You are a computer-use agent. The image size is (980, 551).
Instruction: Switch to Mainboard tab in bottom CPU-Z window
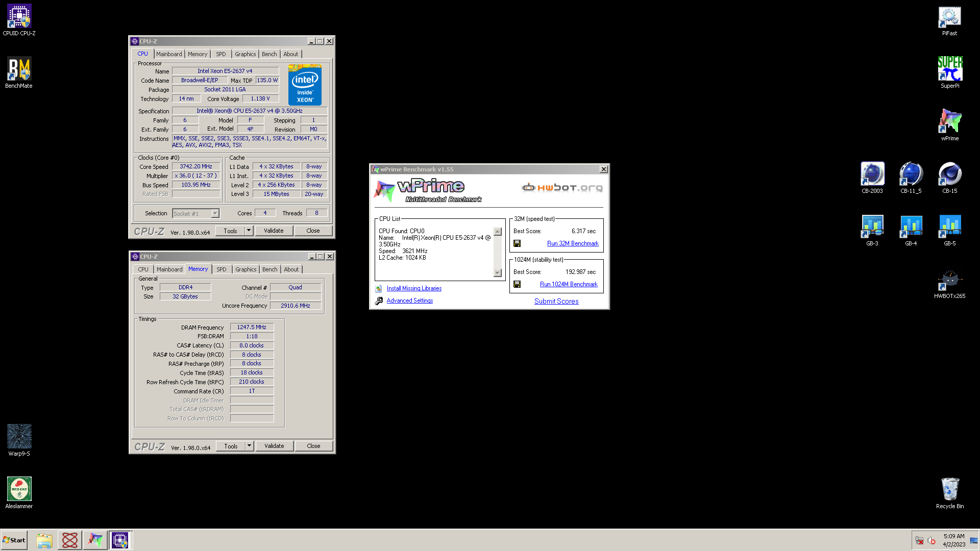click(169, 269)
